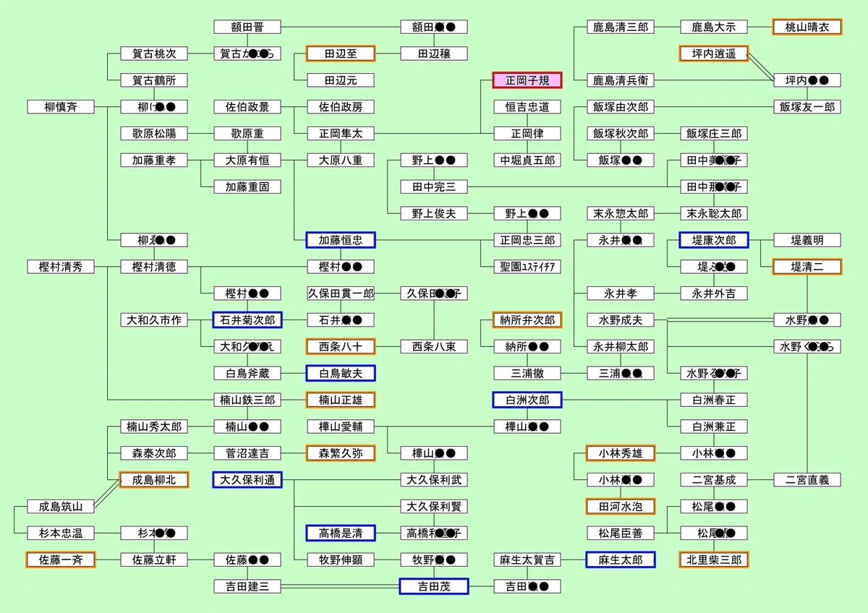
Task: Click the 大原八重 node
Action: click(x=341, y=160)
